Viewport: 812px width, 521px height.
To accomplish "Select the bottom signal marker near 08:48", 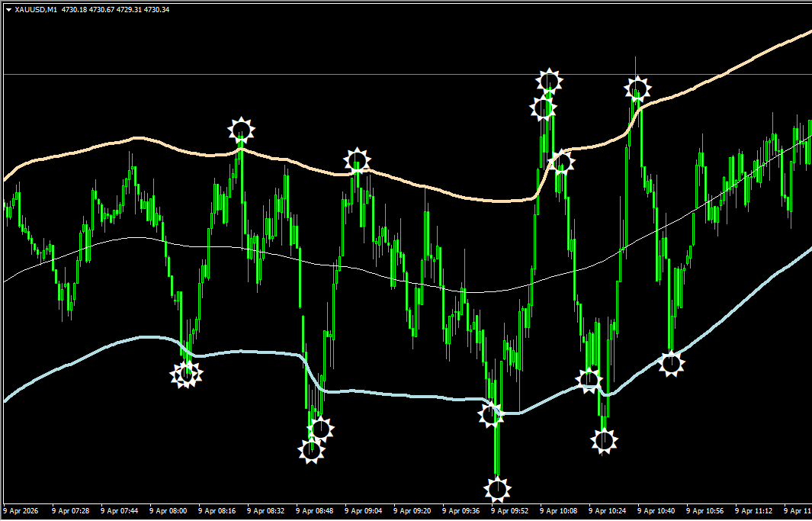I will pos(311,450).
